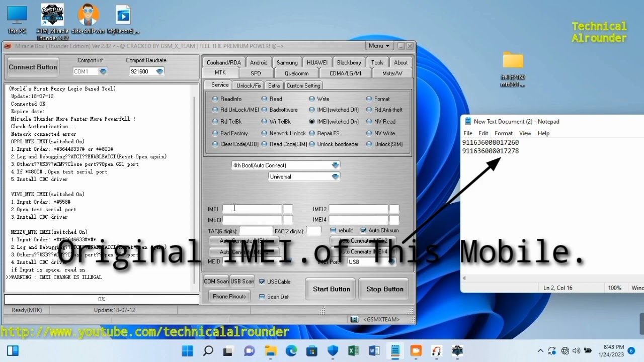Open This PC desktop icon
Viewport: 644px width, 362px height.
click(17, 19)
